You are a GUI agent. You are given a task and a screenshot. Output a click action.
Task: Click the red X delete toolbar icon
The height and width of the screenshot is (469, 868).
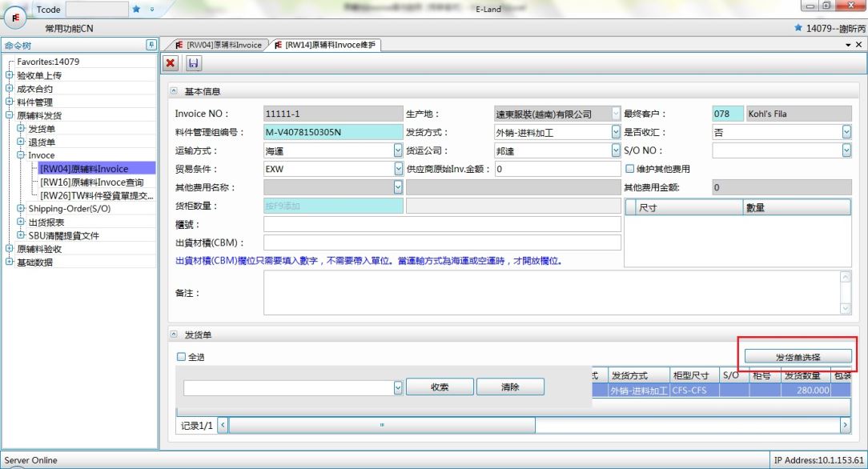(171, 62)
